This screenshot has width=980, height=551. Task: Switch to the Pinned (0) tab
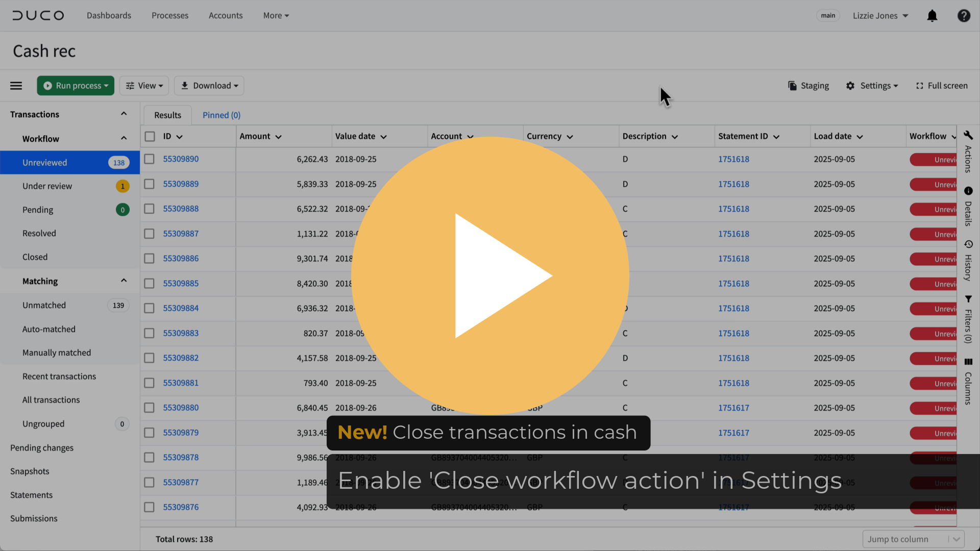click(x=222, y=115)
